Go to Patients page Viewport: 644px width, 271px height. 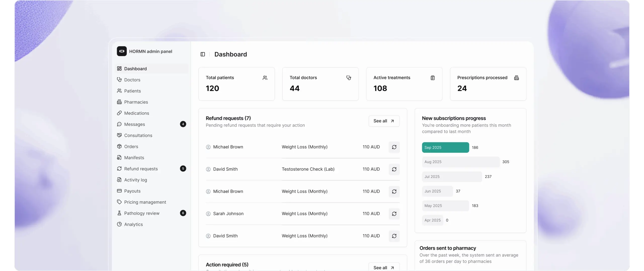click(x=151, y=91)
